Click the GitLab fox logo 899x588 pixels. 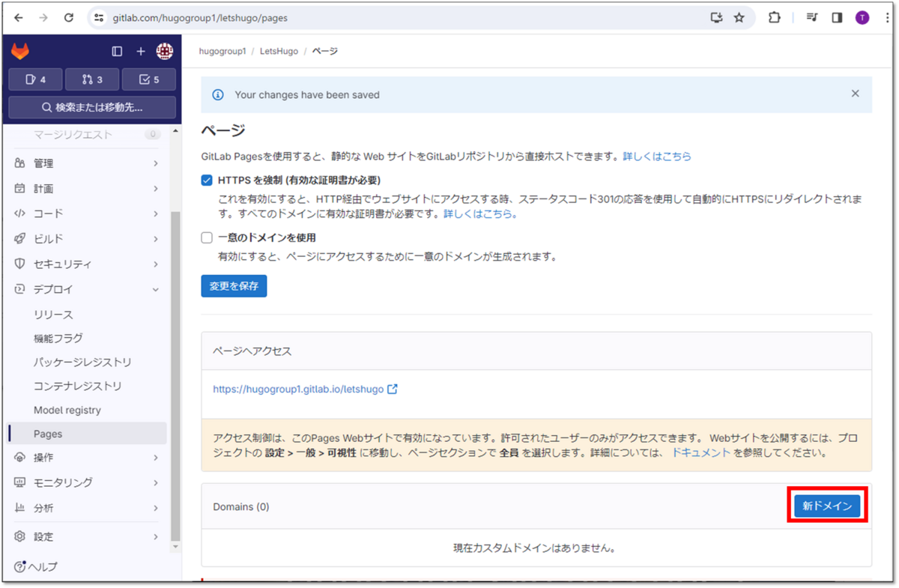pos(20,51)
